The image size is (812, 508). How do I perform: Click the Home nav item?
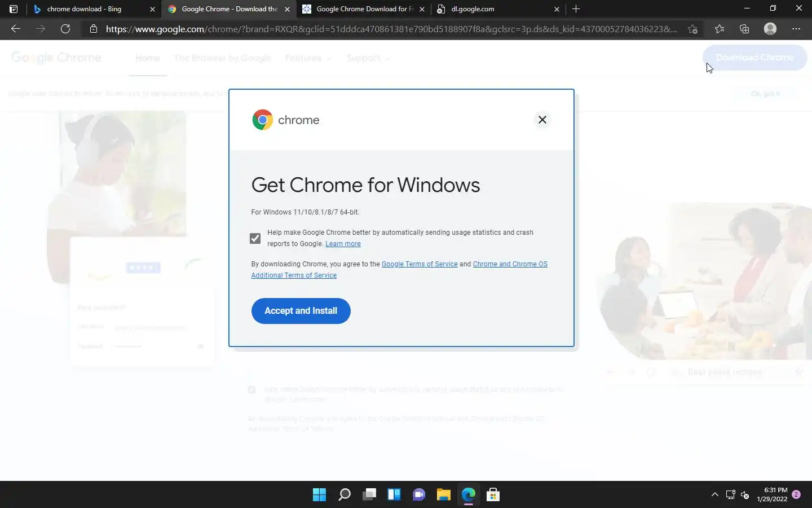coord(148,58)
